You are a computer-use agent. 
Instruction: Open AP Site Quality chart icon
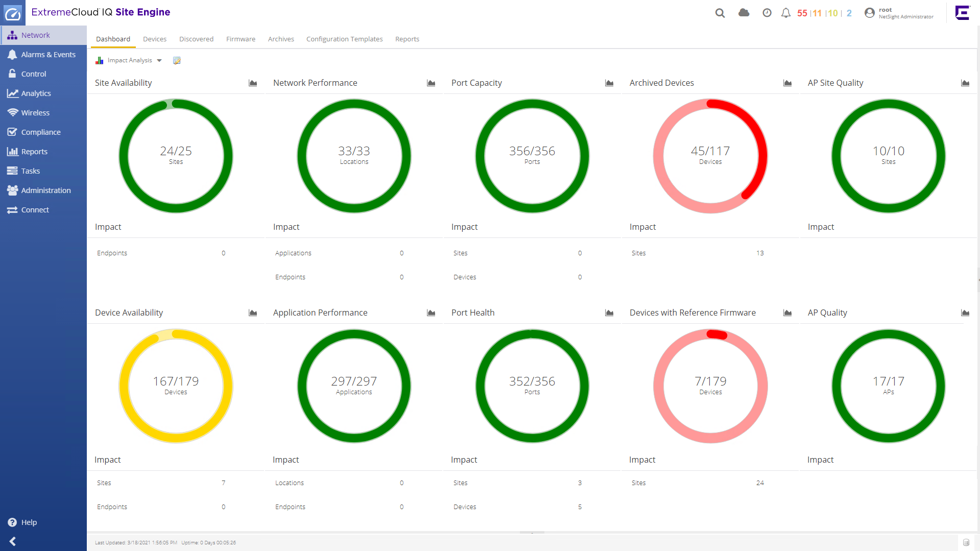point(965,83)
